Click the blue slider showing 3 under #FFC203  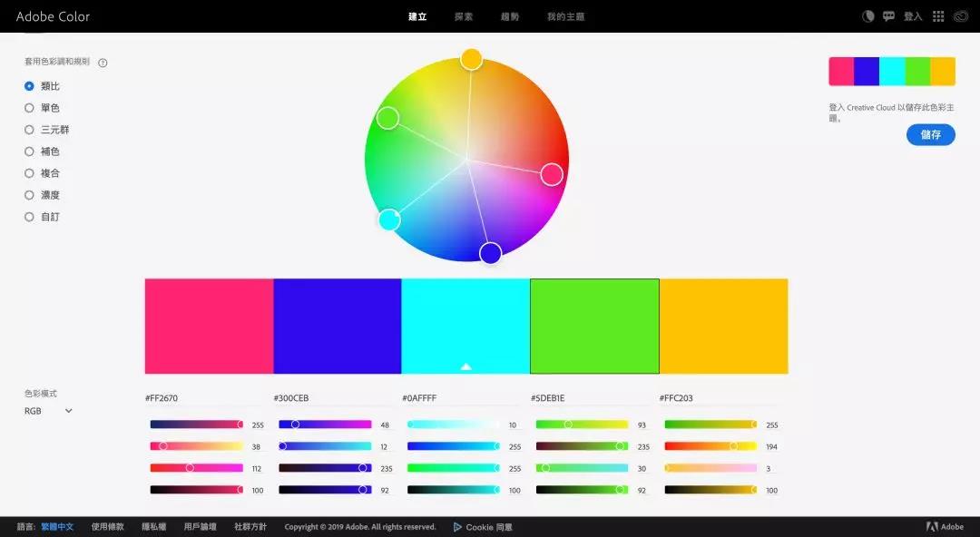pyautogui.click(x=710, y=468)
